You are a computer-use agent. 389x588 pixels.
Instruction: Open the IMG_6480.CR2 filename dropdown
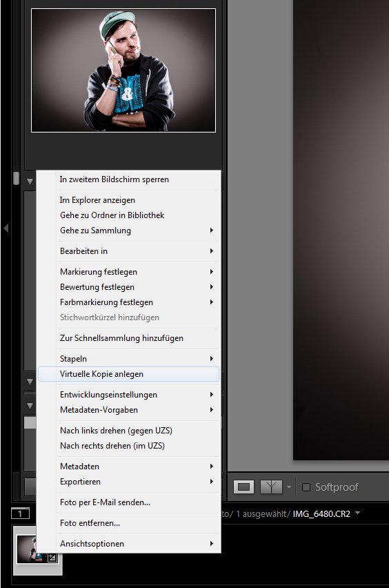point(357,513)
